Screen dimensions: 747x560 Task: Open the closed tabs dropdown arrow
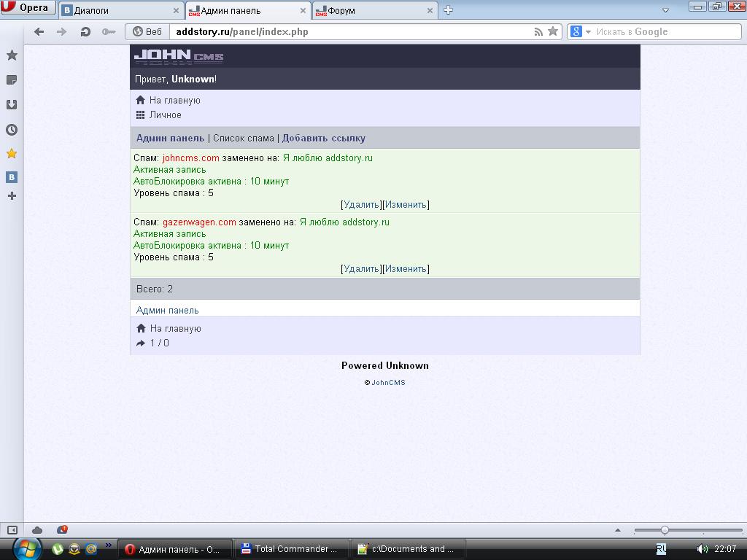tap(665, 10)
